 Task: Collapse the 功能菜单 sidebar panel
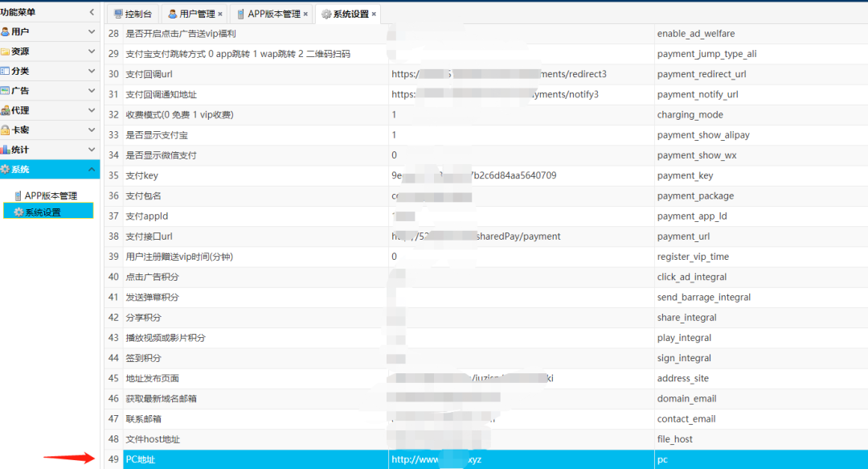pyautogui.click(x=91, y=12)
